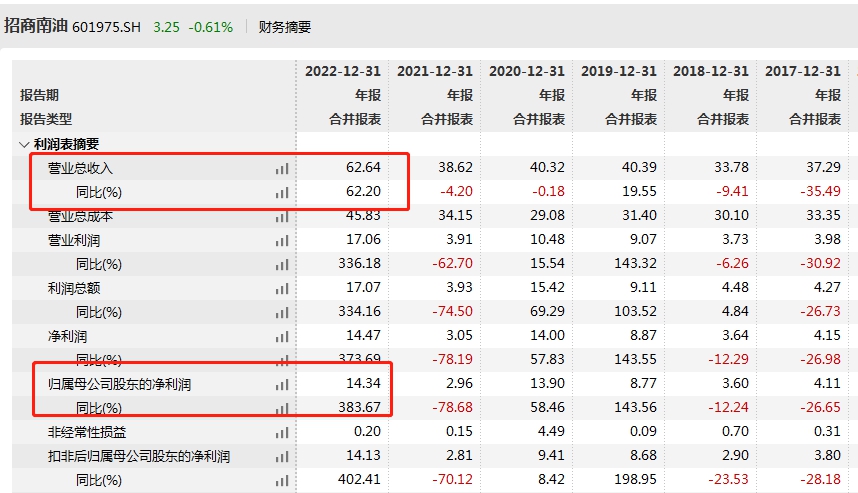
Task: Select the 2021-12-31 column header
Action: pyautogui.click(x=434, y=71)
